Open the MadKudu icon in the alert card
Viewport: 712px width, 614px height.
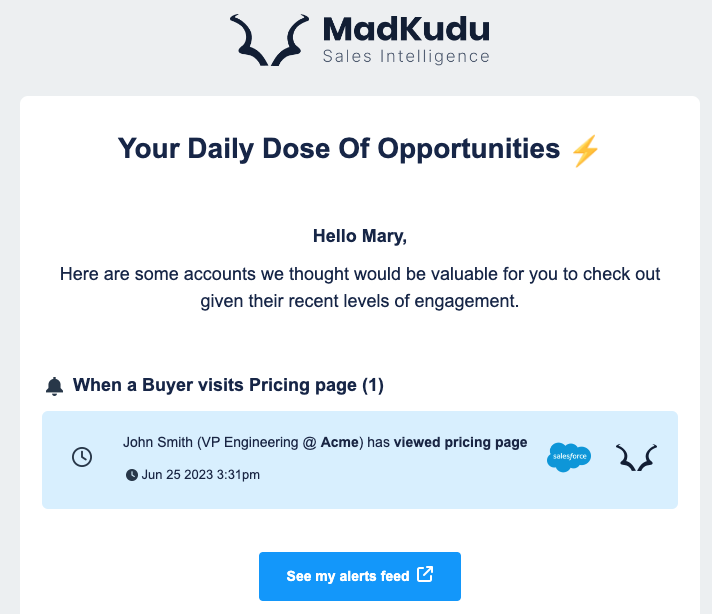636,457
